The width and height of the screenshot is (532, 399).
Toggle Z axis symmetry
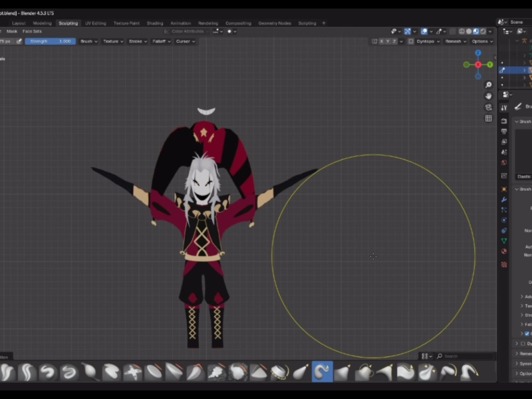394,41
